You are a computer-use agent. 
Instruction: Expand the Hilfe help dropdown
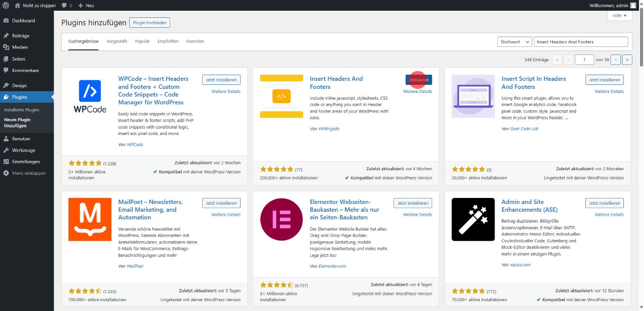[619, 16]
